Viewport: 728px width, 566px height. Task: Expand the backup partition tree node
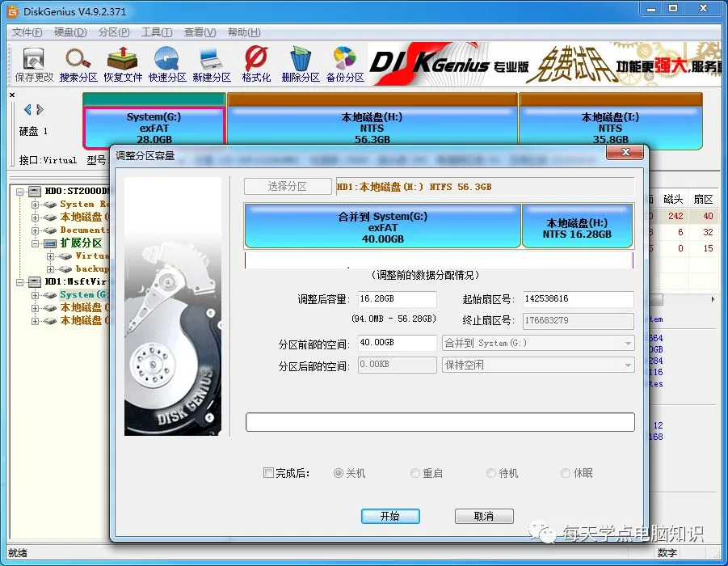point(50,269)
